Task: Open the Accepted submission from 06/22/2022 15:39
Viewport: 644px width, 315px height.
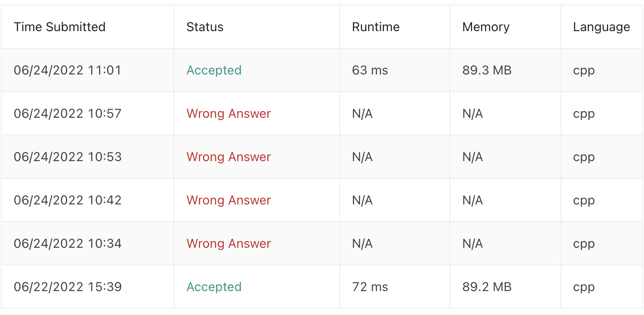Action: pyautogui.click(x=214, y=287)
